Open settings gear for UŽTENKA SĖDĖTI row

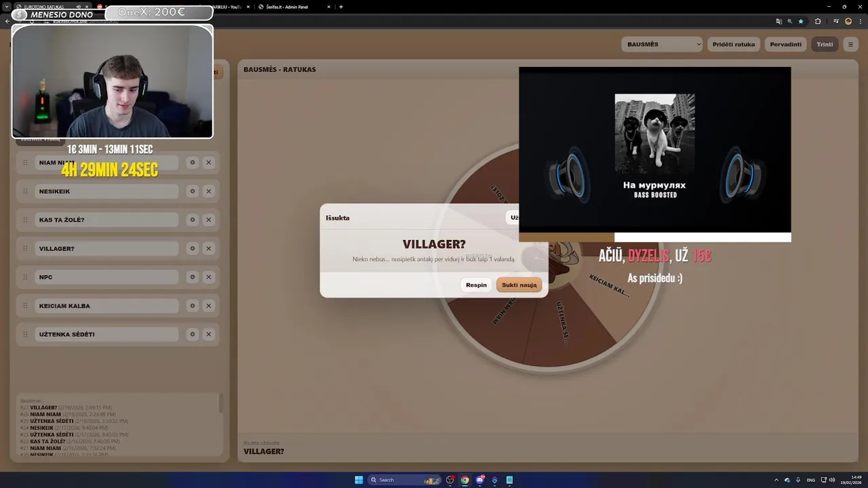point(193,334)
